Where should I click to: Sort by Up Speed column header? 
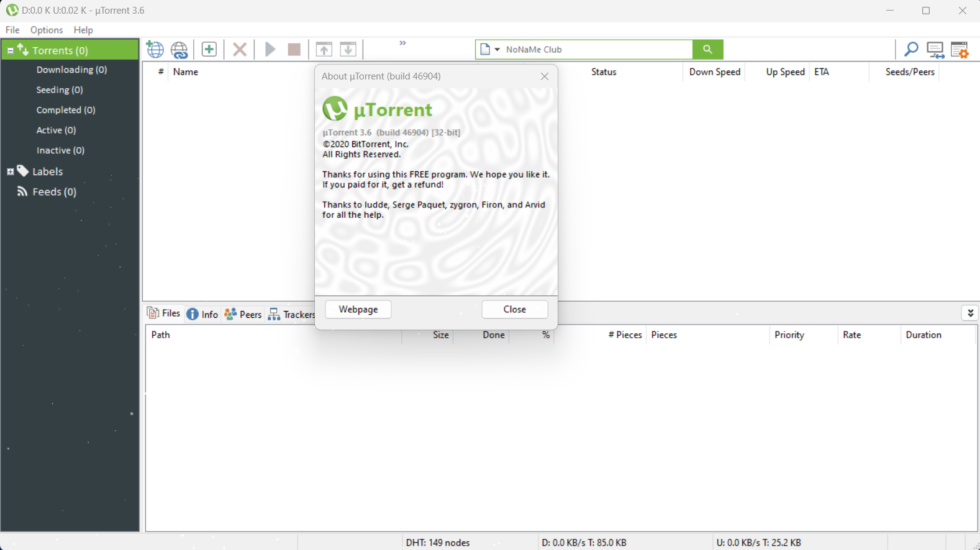[785, 72]
